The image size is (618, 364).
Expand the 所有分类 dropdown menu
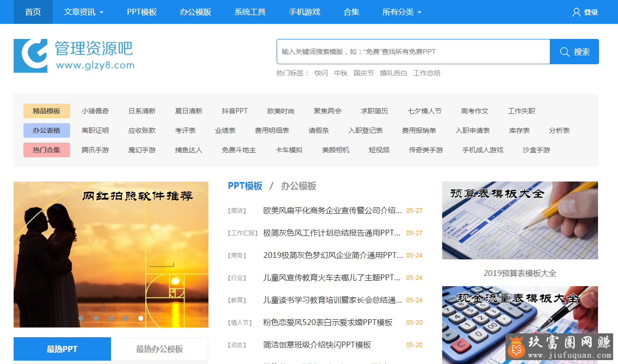pyautogui.click(x=402, y=12)
